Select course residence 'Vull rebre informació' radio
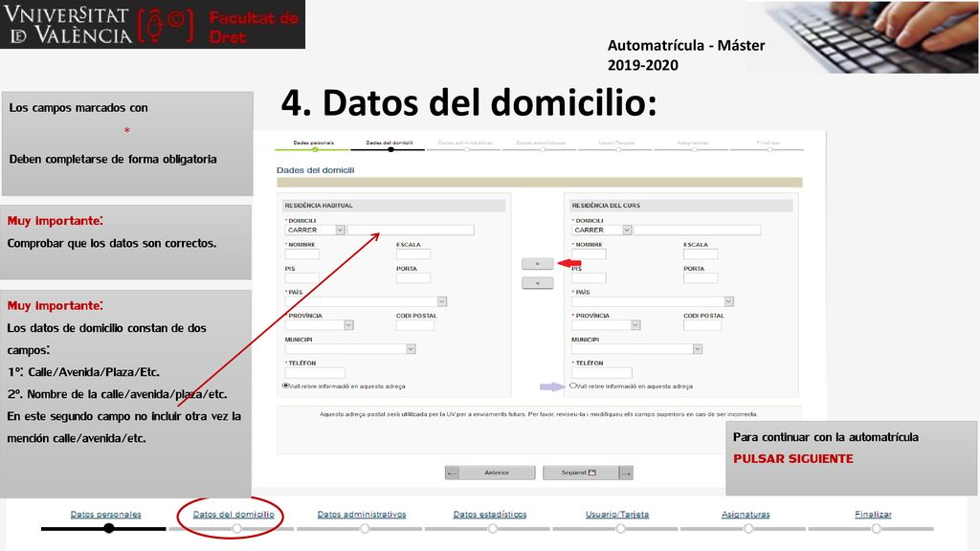The image size is (980, 551). tap(572, 386)
